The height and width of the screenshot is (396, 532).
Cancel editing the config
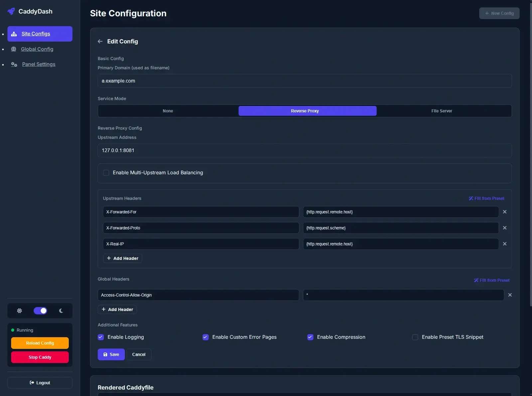click(x=139, y=354)
